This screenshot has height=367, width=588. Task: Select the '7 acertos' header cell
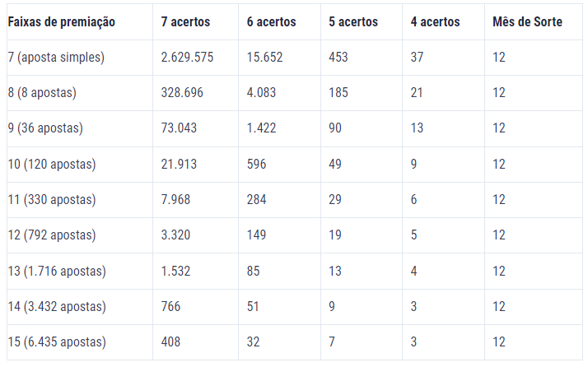click(185, 21)
